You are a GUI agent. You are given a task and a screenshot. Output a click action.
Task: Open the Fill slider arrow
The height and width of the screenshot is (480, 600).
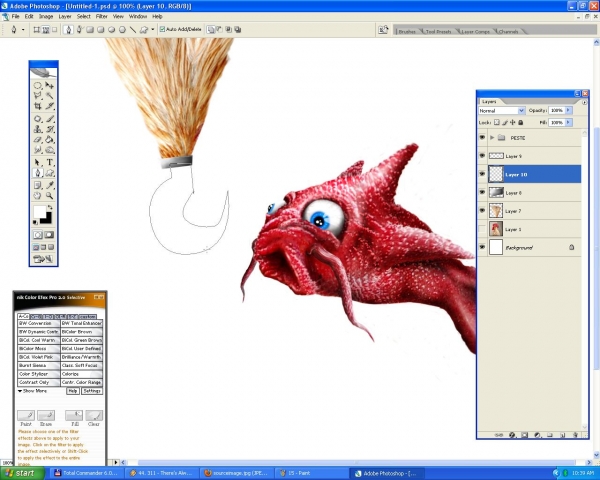click(568, 122)
